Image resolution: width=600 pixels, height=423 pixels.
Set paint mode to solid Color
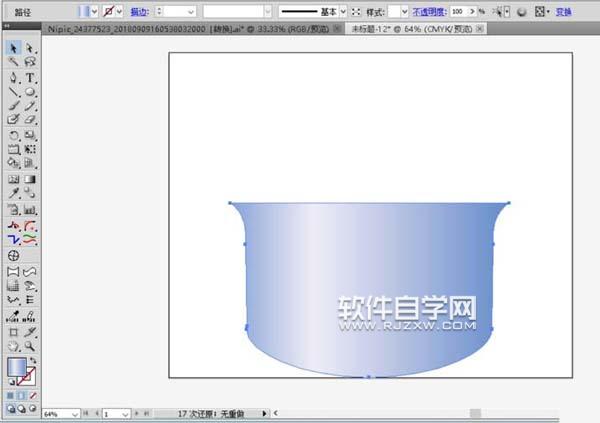(10, 395)
